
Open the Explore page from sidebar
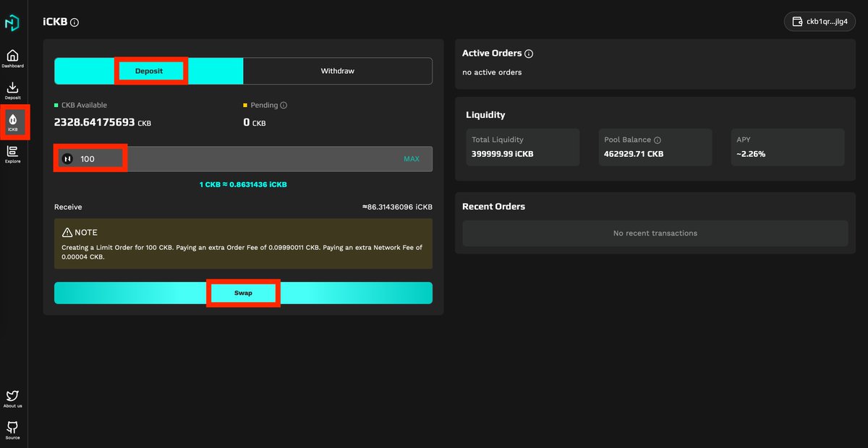(x=13, y=153)
